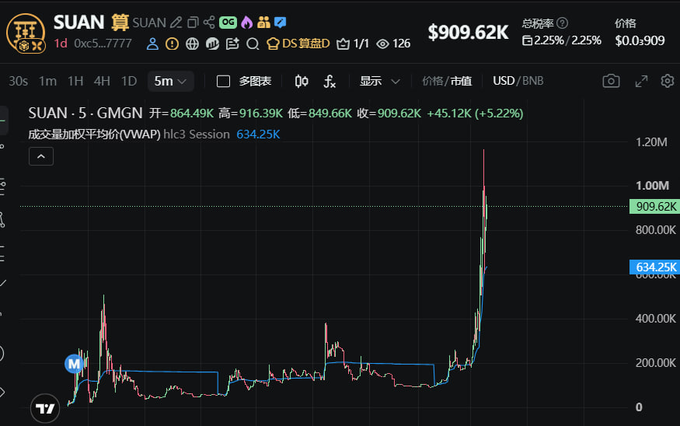Click the SUAN token abacus logo
The width and height of the screenshot is (680, 426).
tap(26, 33)
